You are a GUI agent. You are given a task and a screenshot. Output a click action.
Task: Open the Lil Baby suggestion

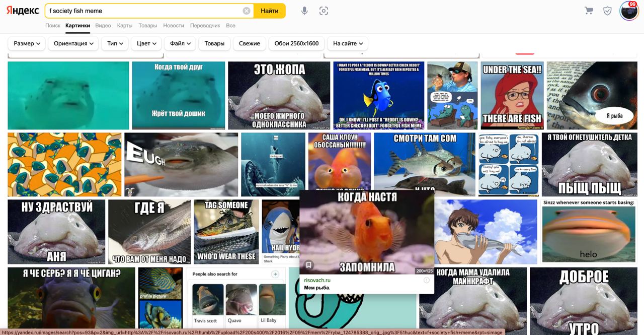coord(272,305)
